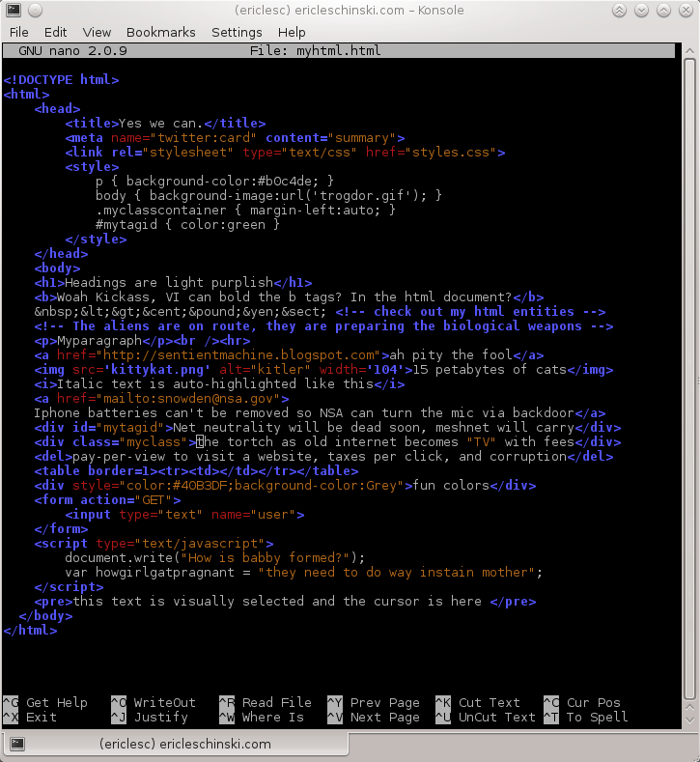
Task: Click the cursor at 'the tortch' line
Action: coord(200,442)
